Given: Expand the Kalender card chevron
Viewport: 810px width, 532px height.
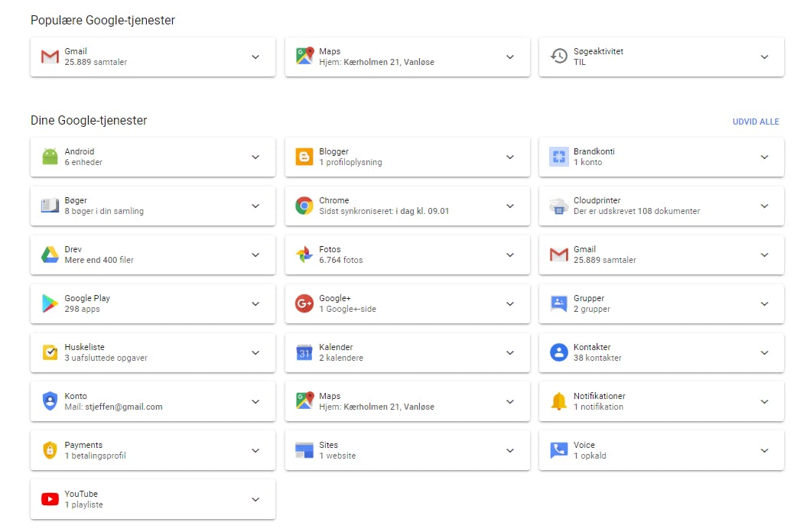Looking at the screenshot, I should [510, 353].
